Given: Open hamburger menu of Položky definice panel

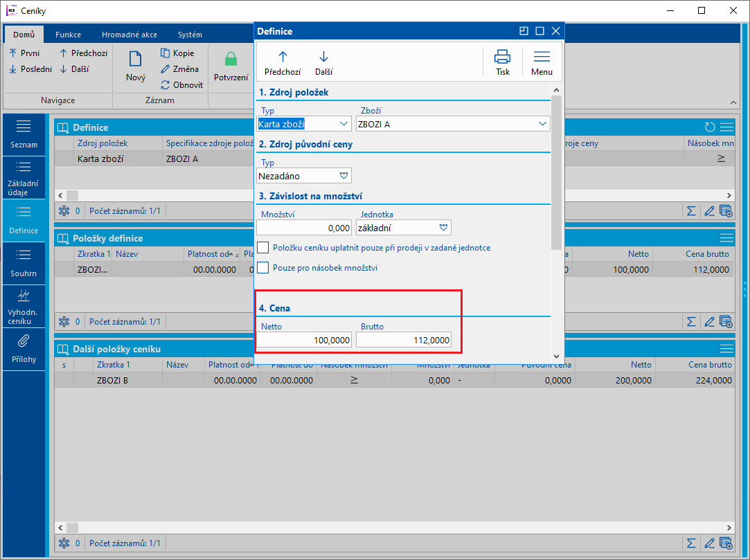Looking at the screenshot, I should (x=726, y=237).
